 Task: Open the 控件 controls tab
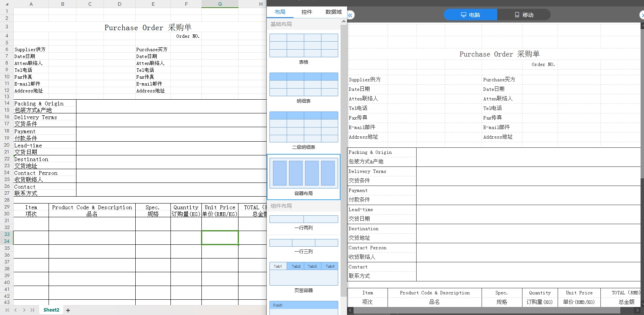(307, 12)
